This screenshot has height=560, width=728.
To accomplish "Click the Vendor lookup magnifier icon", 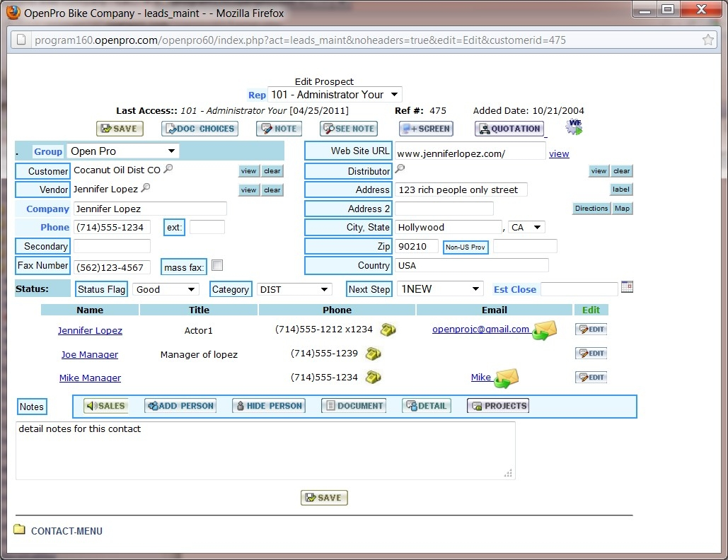I will 146,188.
